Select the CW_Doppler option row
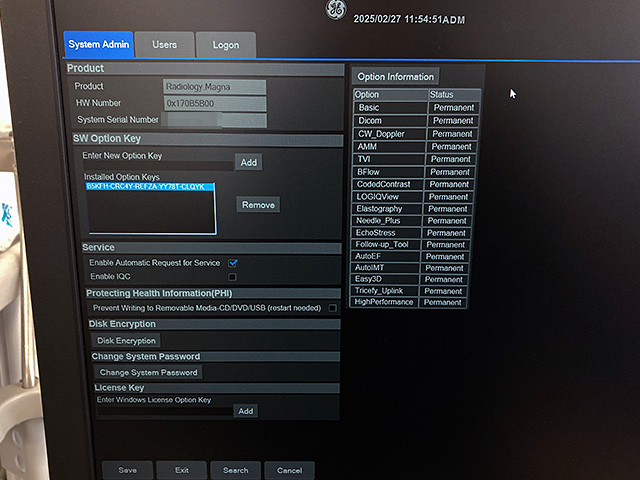 tap(415, 134)
